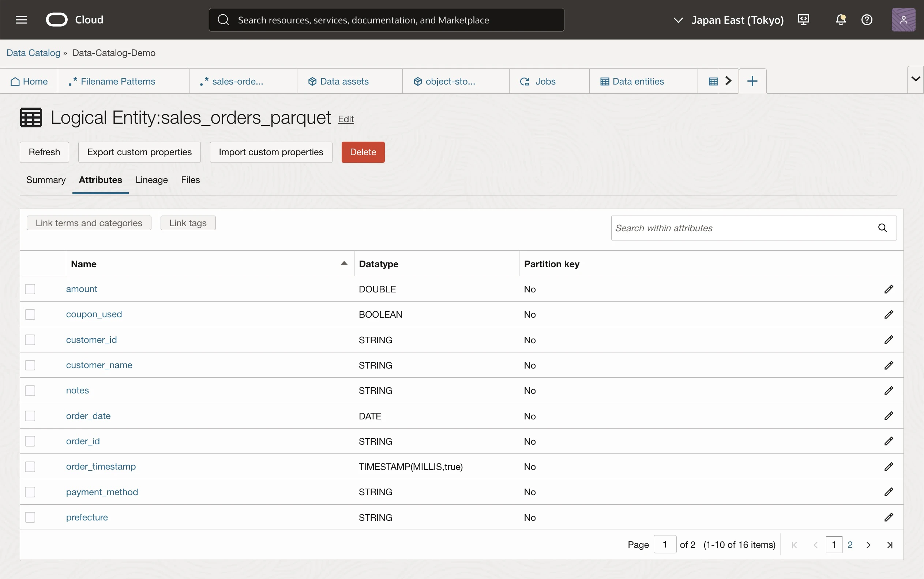Open the Japan East (Tokyo) region dropdown
The width and height of the screenshot is (924, 579).
(728, 19)
